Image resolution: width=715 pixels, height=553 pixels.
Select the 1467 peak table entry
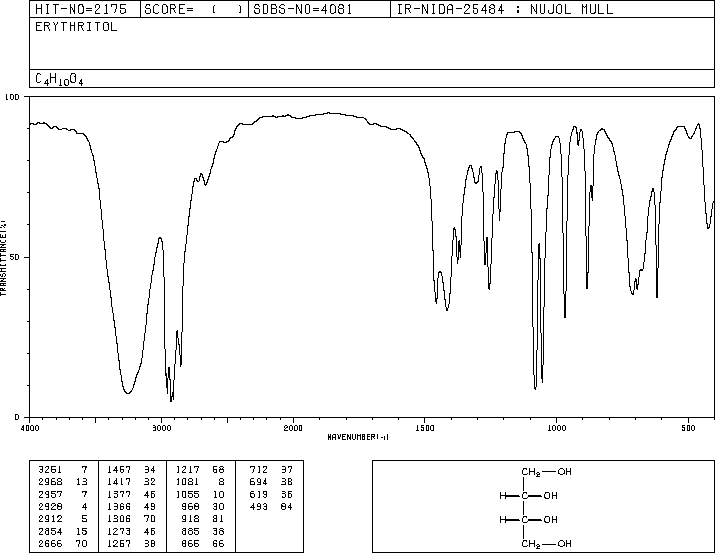pos(131,470)
